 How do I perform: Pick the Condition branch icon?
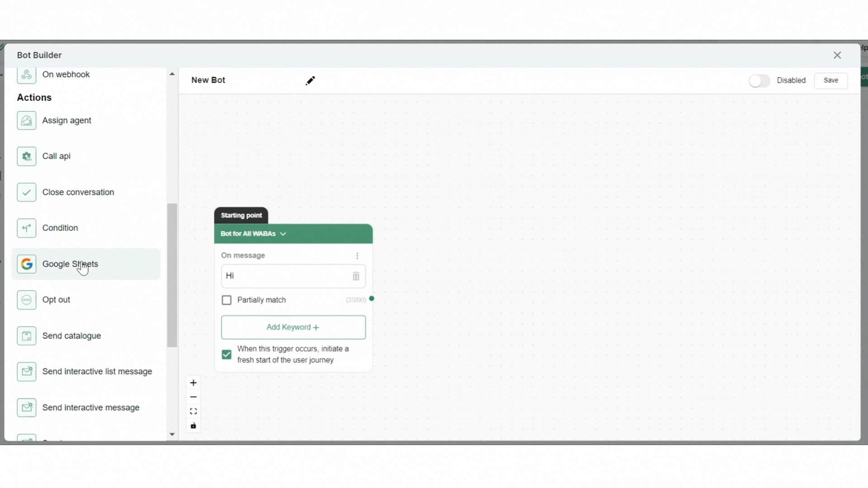[x=26, y=228]
